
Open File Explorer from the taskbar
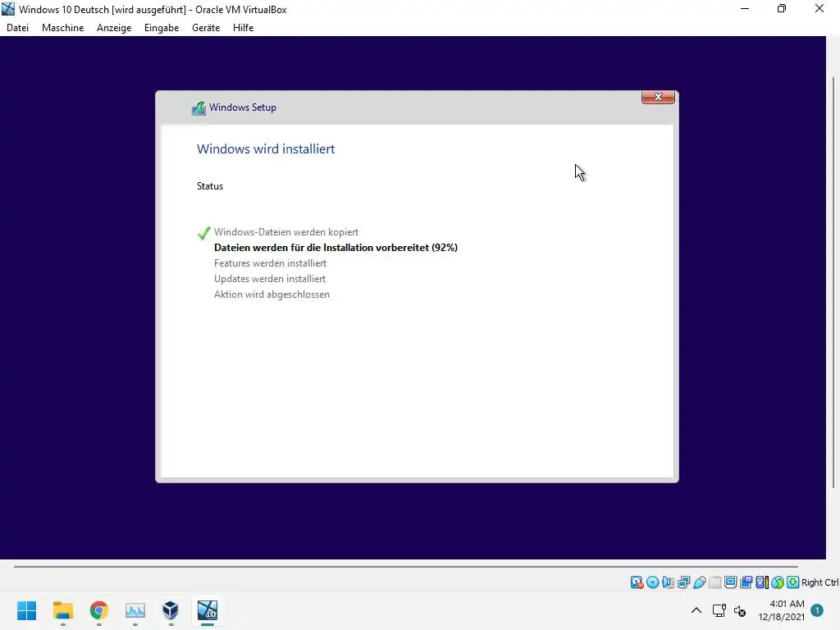coord(62,610)
